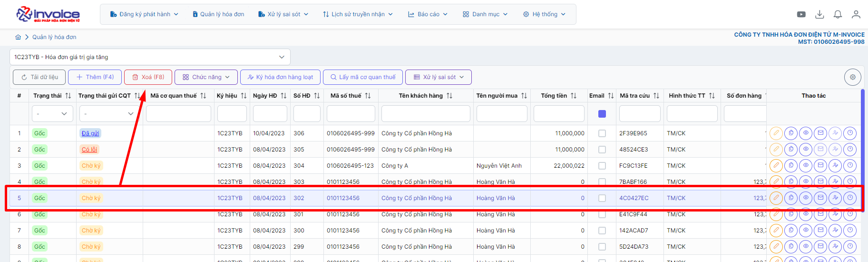Toggle the Email filter checkbox in header row
Viewport: 868px width, 262px height.
coord(602,114)
